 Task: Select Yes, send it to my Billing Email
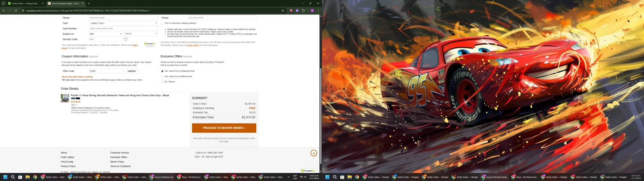tap(162, 76)
